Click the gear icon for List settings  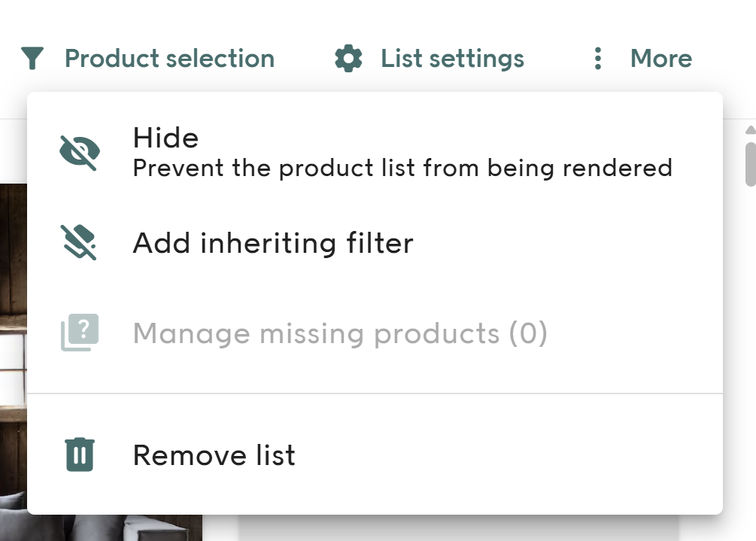(348, 58)
